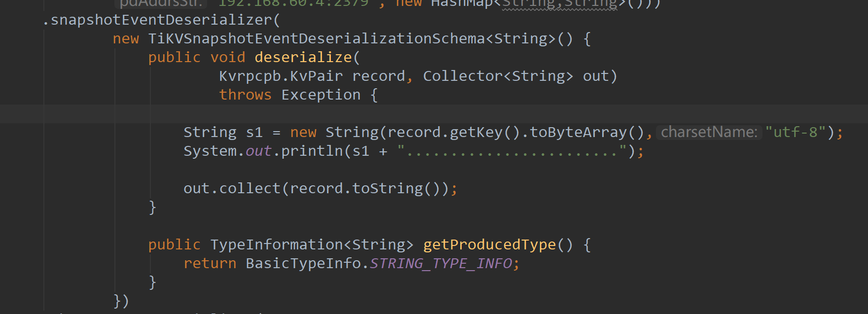Place cursor on deserialize method name
Screen dimensions: 868x314
pos(303,58)
